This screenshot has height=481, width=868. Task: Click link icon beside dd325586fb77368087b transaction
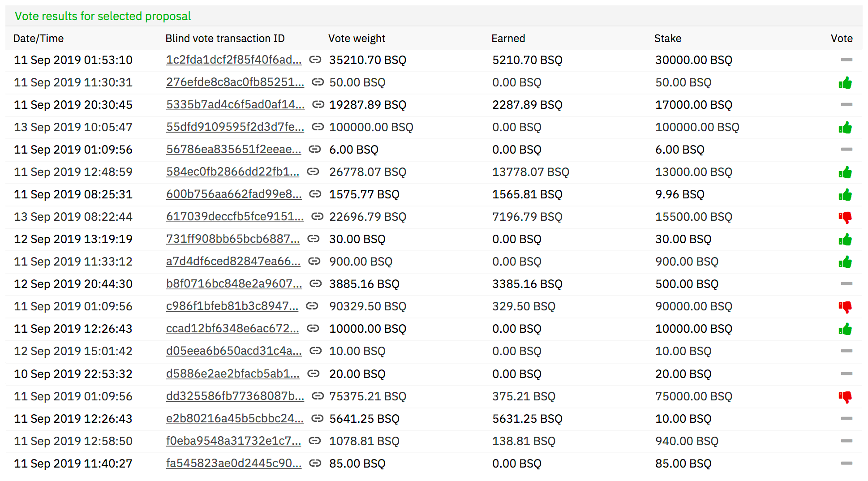[318, 396]
